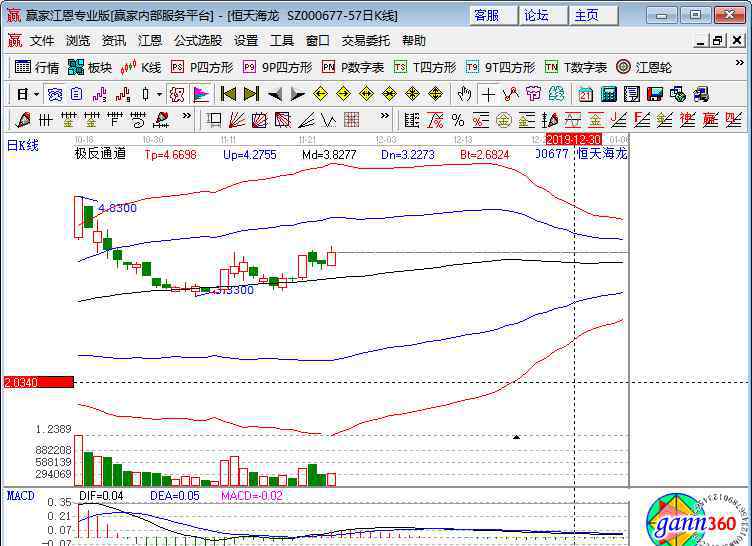Select the red grid square drawing tool
This screenshot has height=546, width=752.
pos(352,120)
